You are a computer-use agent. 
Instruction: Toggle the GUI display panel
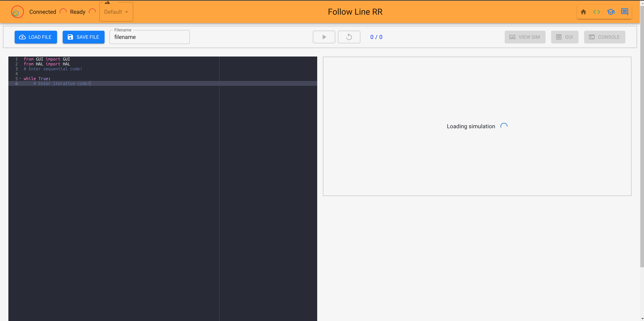(565, 37)
